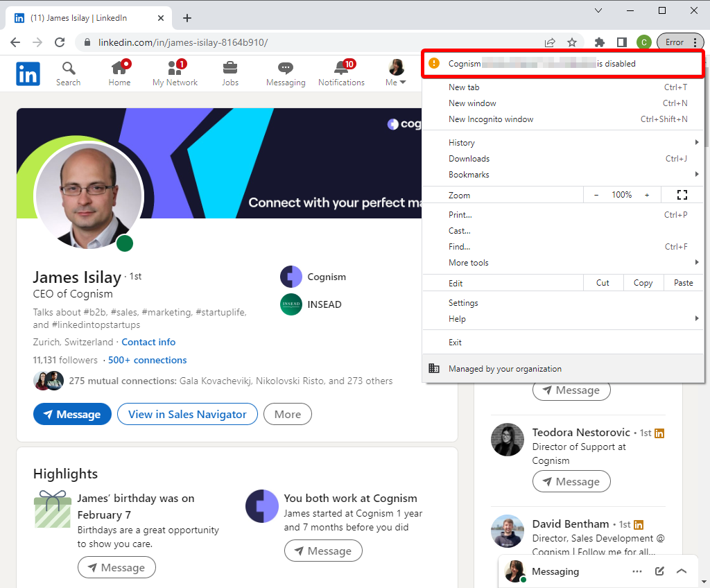Image resolution: width=710 pixels, height=588 pixels.
Task: Go to LinkedIn Home
Action: (x=119, y=73)
